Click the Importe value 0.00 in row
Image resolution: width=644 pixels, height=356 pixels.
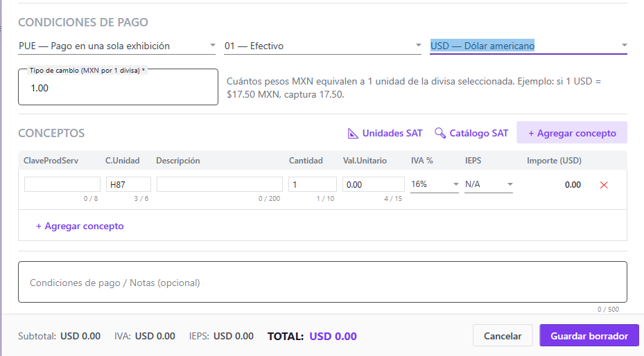(x=573, y=185)
